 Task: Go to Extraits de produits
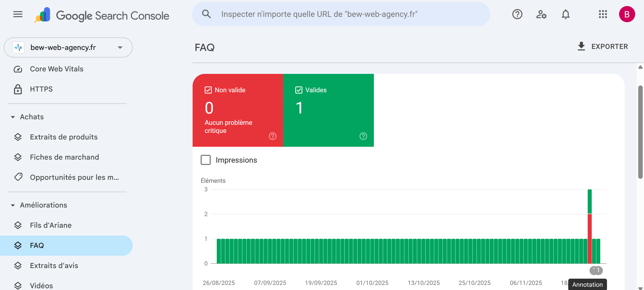66,137
